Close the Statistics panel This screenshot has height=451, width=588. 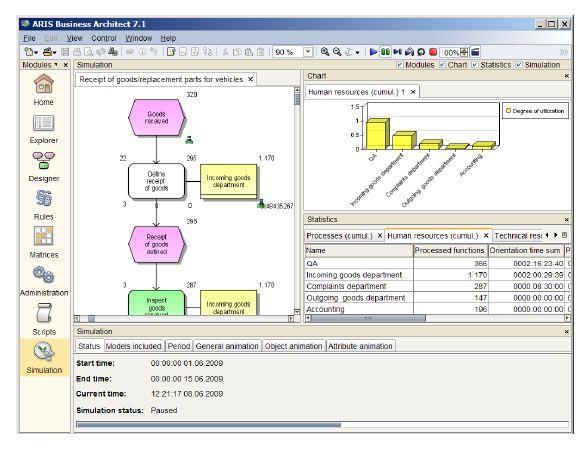click(567, 220)
